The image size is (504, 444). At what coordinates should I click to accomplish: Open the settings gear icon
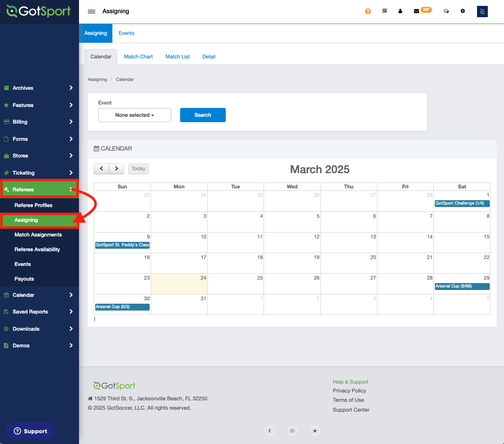[463, 11]
